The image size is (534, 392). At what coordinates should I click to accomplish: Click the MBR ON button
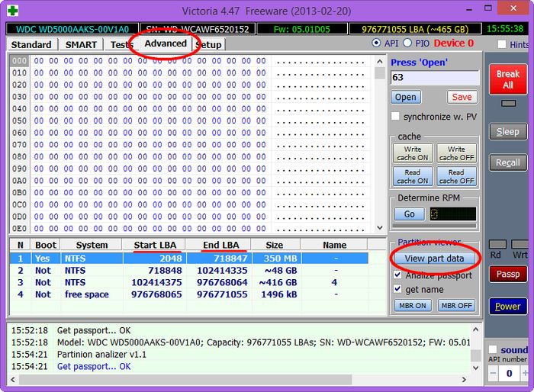(413, 305)
